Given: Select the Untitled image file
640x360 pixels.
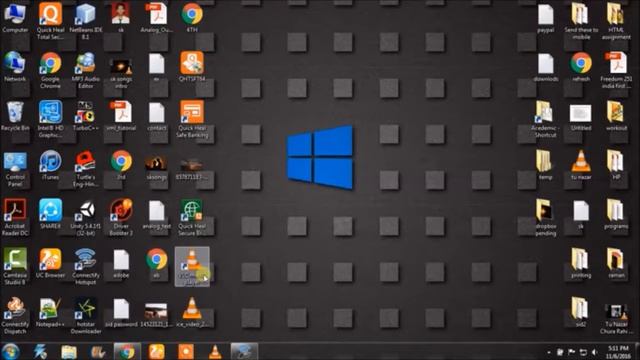Looking at the screenshot, I should [581, 118].
